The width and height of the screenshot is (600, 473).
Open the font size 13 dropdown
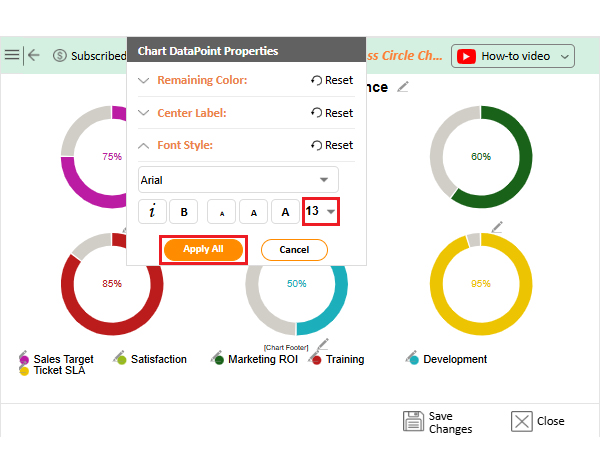coord(322,211)
